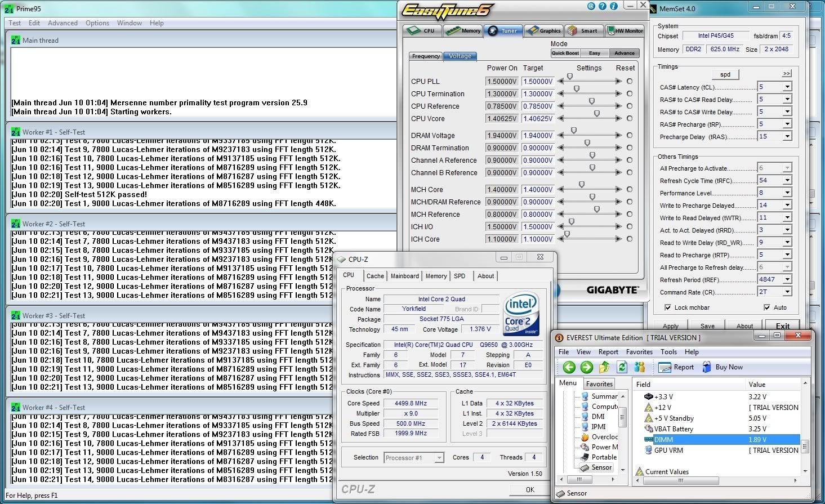Click DRAM Voltage slider thumb
Screen dimensions: 825x504
(x=574, y=131)
